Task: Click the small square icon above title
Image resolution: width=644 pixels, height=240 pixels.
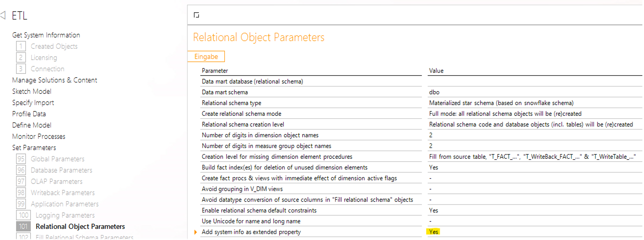Action: [x=196, y=15]
